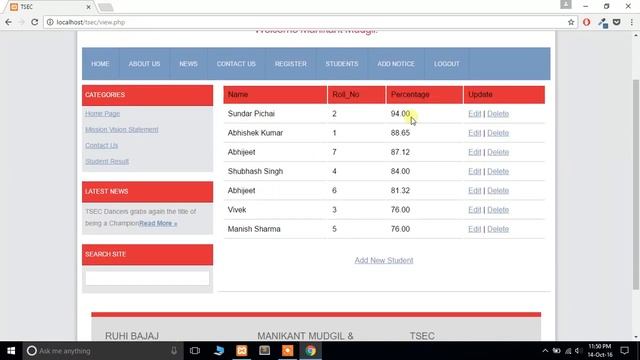Delete the Sundar Pichai record
The height and width of the screenshot is (360, 640).
498,114
